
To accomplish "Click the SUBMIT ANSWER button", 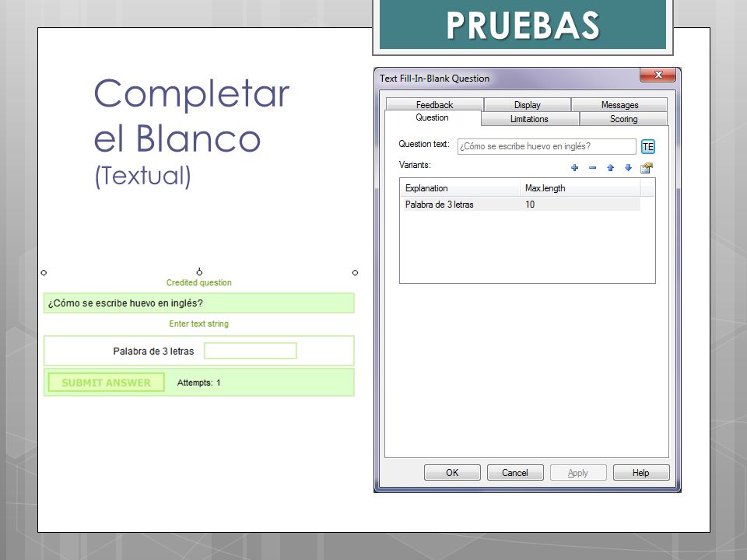I will pos(107,383).
